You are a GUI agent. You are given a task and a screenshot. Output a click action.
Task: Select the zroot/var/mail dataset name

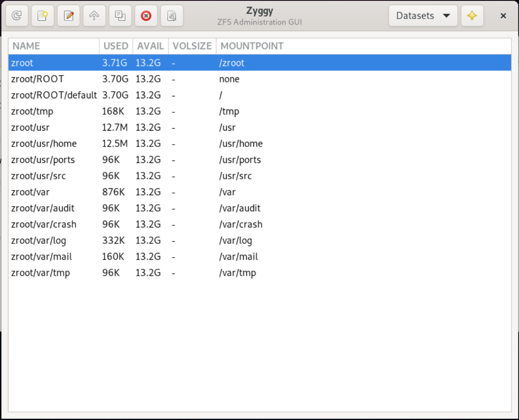tap(41, 257)
